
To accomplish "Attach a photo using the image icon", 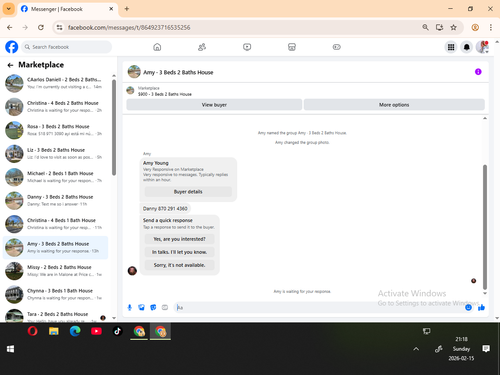I will [141, 307].
